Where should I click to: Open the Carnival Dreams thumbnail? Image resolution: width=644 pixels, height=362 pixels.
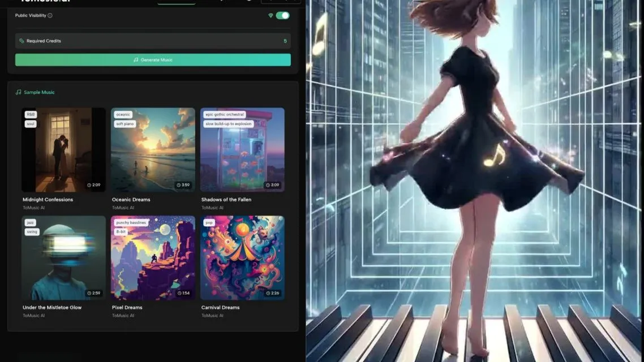(242, 258)
